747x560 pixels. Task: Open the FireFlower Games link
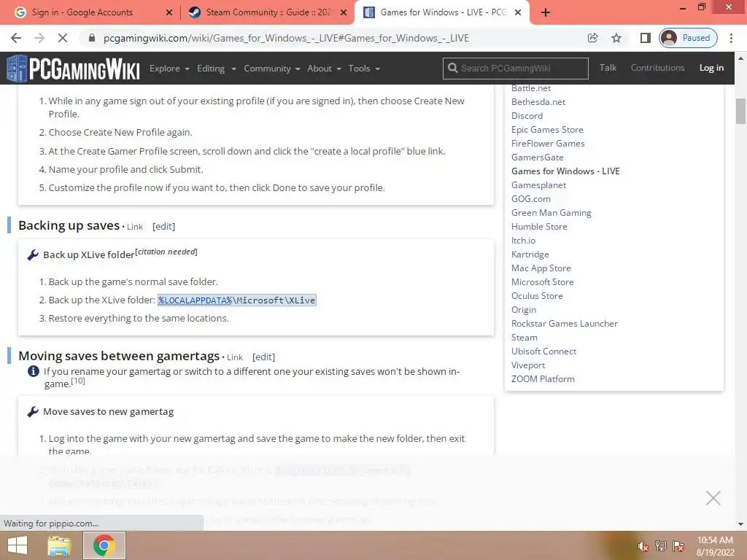pyautogui.click(x=548, y=144)
